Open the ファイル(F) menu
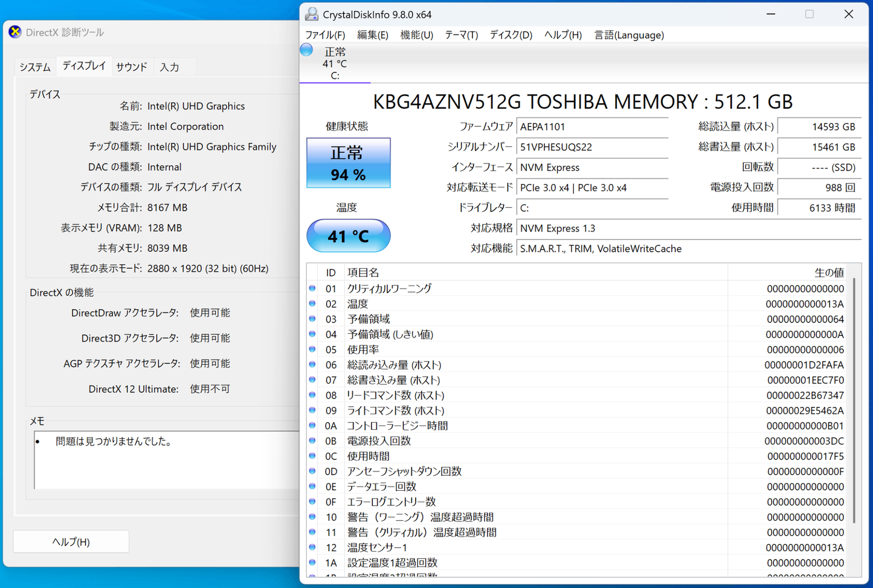Viewport: 873px width, 588px height. click(325, 35)
